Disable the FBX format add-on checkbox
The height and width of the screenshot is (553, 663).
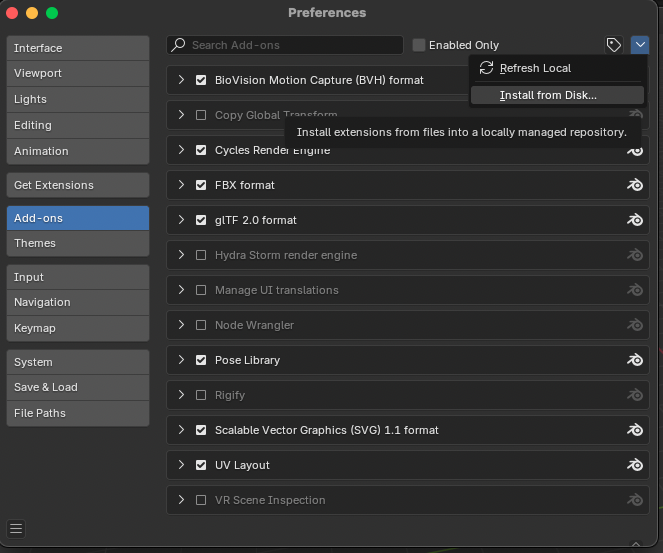coord(201,185)
